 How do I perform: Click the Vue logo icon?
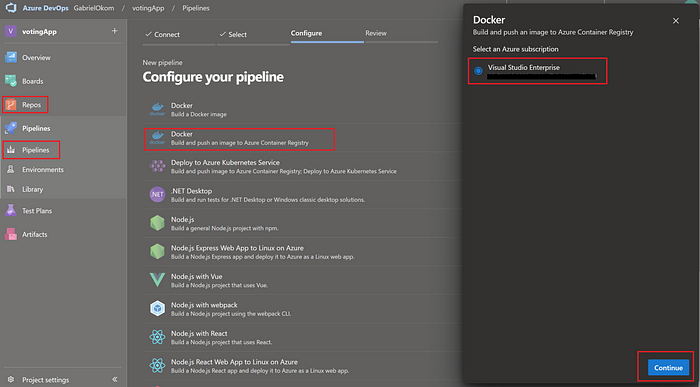[157, 280]
